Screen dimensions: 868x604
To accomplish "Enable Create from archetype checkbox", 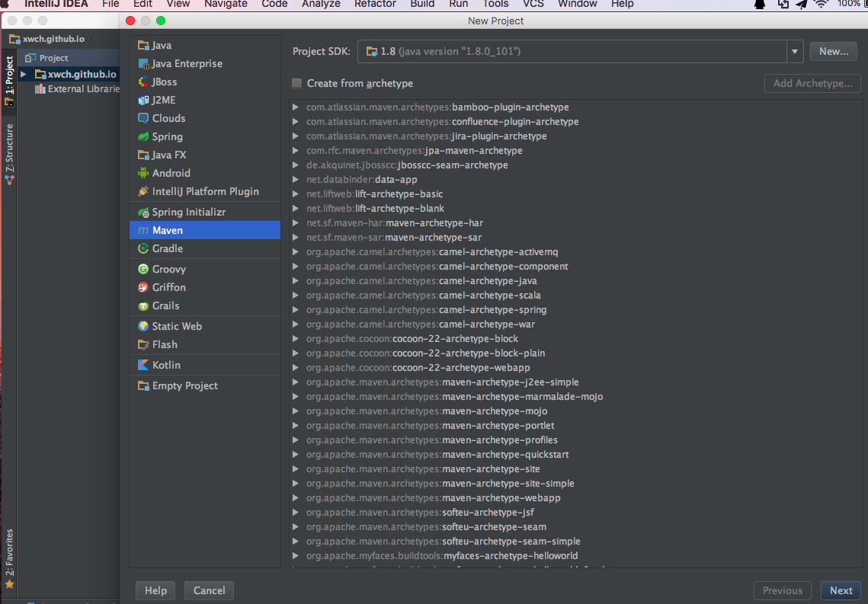I will 297,83.
